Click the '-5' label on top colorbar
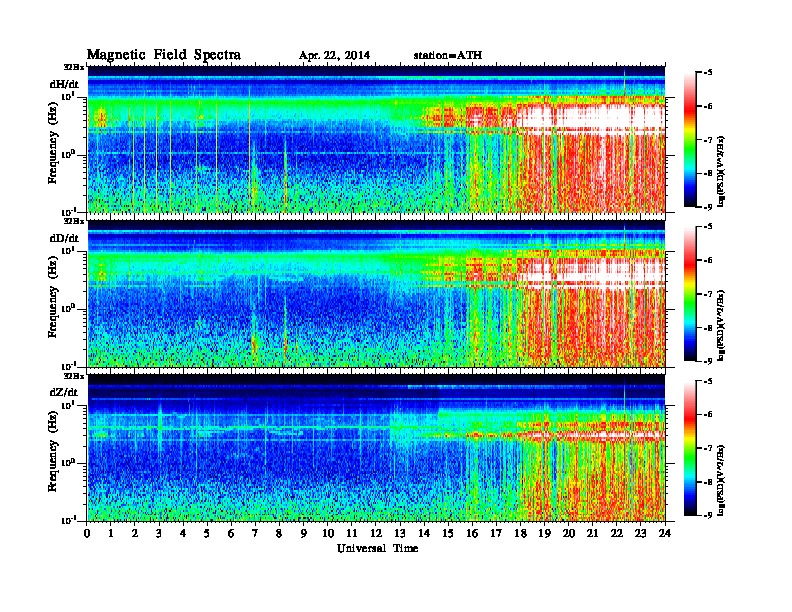 (x=708, y=73)
